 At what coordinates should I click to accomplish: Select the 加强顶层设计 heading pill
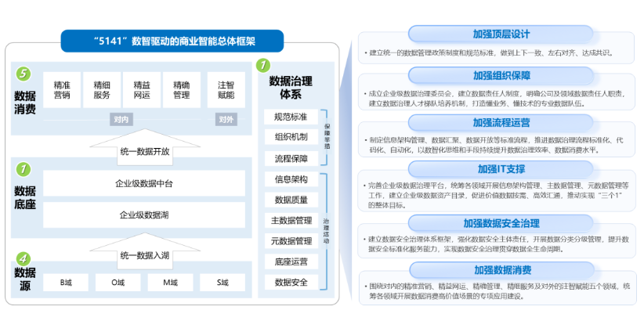tap(501, 34)
